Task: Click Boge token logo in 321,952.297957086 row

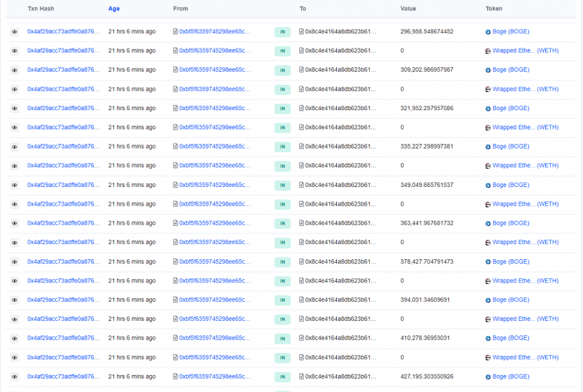Action: pyautogui.click(x=488, y=108)
